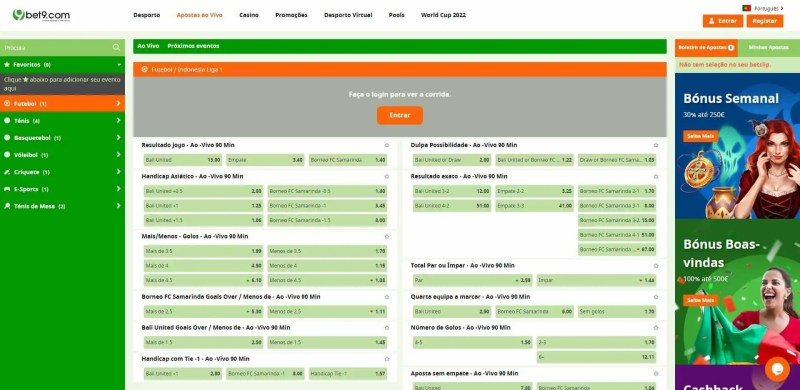This screenshot has width=800, height=390.
Task: Open the Pools menu item
Action: pyautogui.click(x=396, y=15)
